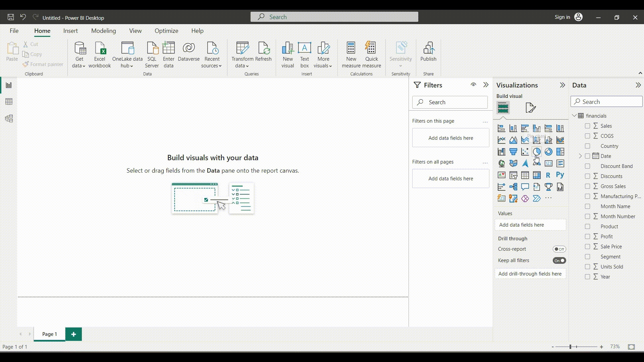The image size is (644, 362).
Task: Select the Power Automate visual
Action: click(537, 198)
